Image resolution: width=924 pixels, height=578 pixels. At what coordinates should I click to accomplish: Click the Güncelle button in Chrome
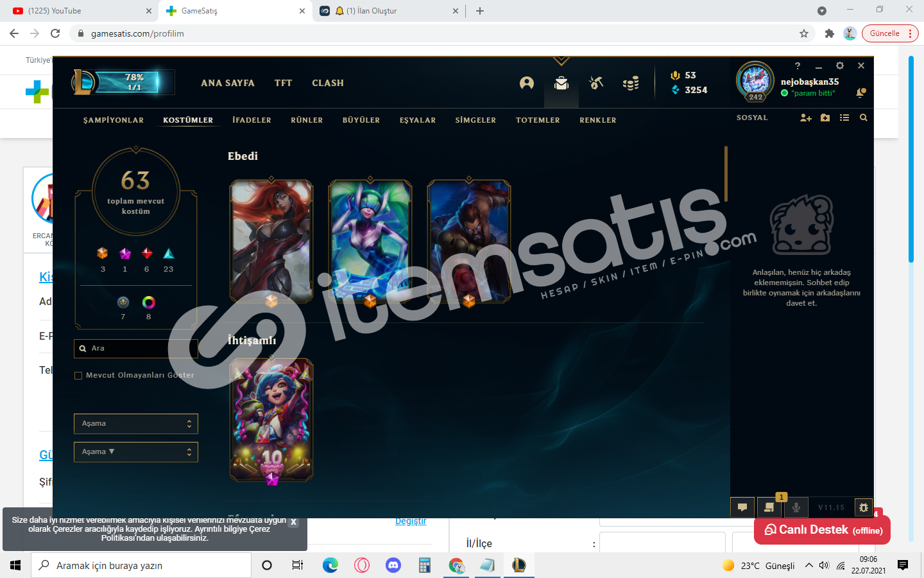(891, 33)
